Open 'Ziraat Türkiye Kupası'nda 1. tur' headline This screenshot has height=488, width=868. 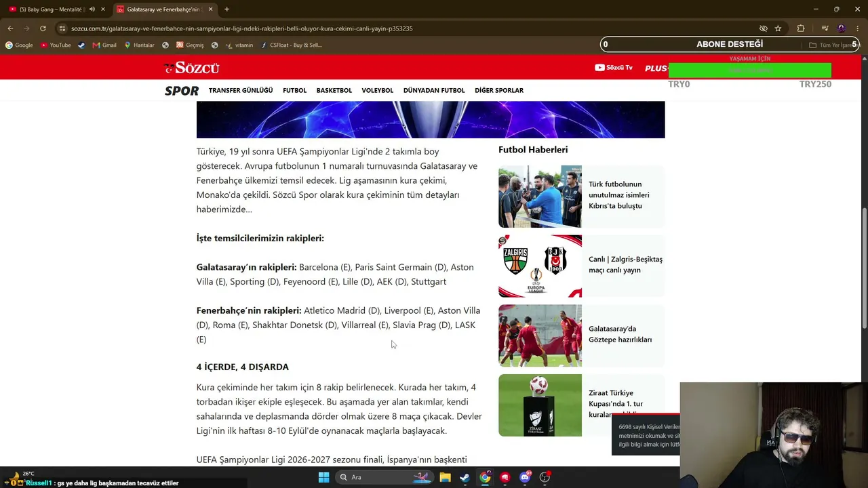tap(616, 403)
